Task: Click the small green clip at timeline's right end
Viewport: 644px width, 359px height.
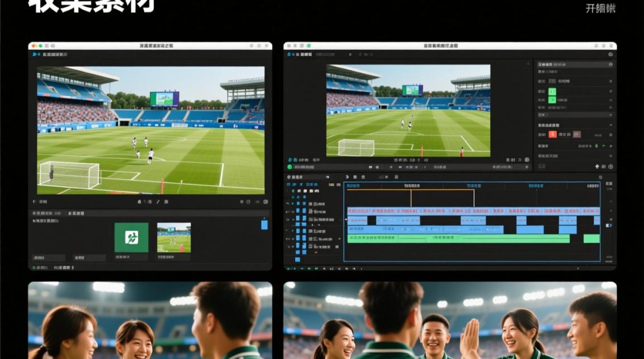Action: (591, 238)
